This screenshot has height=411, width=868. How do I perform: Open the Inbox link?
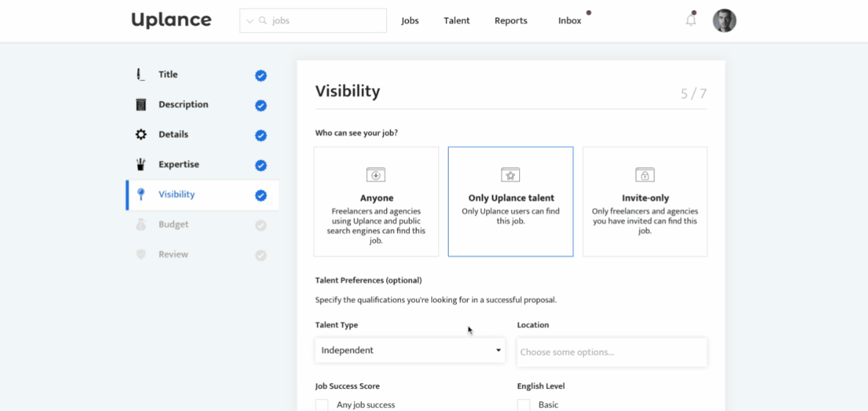click(x=569, y=21)
